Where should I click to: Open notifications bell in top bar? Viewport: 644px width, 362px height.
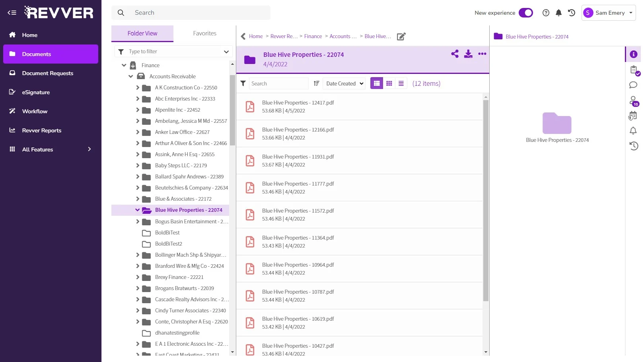(x=558, y=13)
